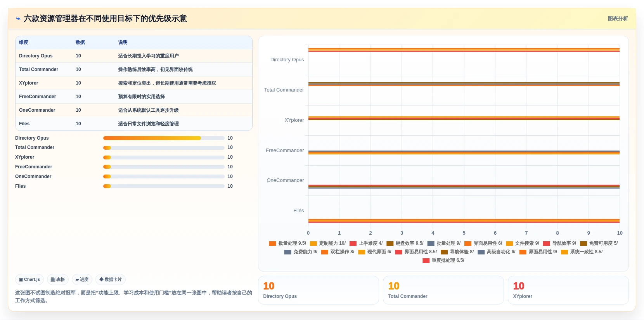Click the 表格 chip
644x320 pixels.
pyautogui.click(x=58, y=279)
